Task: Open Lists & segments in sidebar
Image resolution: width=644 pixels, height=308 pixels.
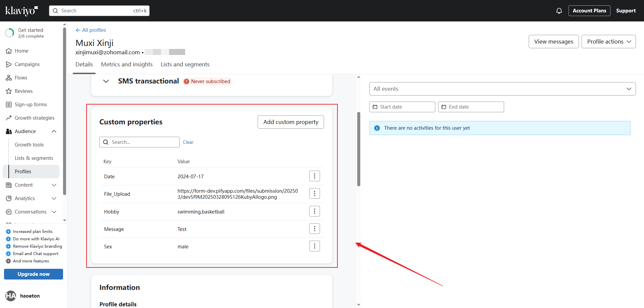Action: tap(34, 158)
